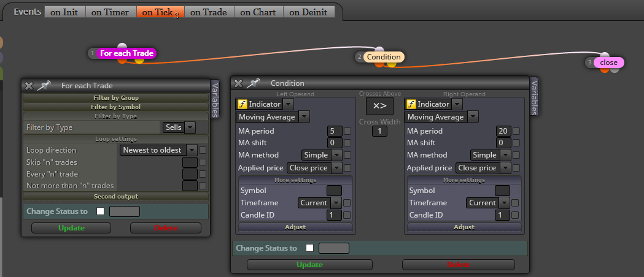Open left operand Moving Average dropdown
This screenshot has width=644, height=277.
pos(273,117)
